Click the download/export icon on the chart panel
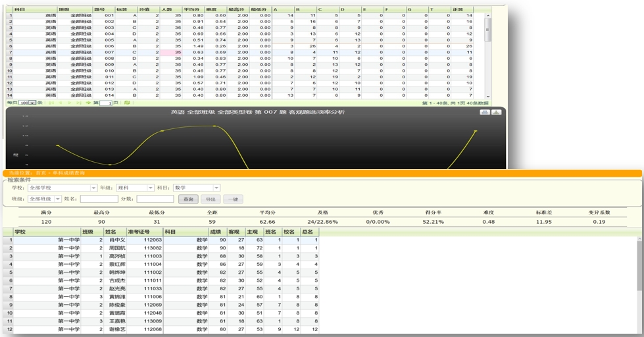 [496, 112]
